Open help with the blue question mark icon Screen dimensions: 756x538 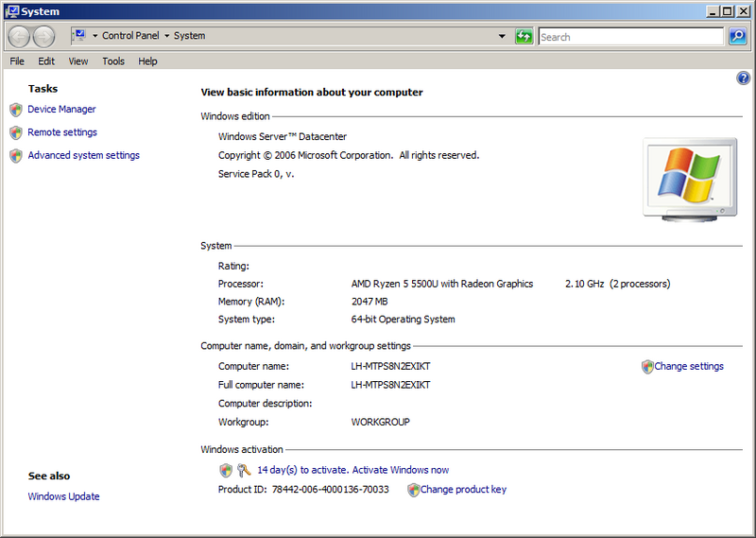(x=743, y=78)
